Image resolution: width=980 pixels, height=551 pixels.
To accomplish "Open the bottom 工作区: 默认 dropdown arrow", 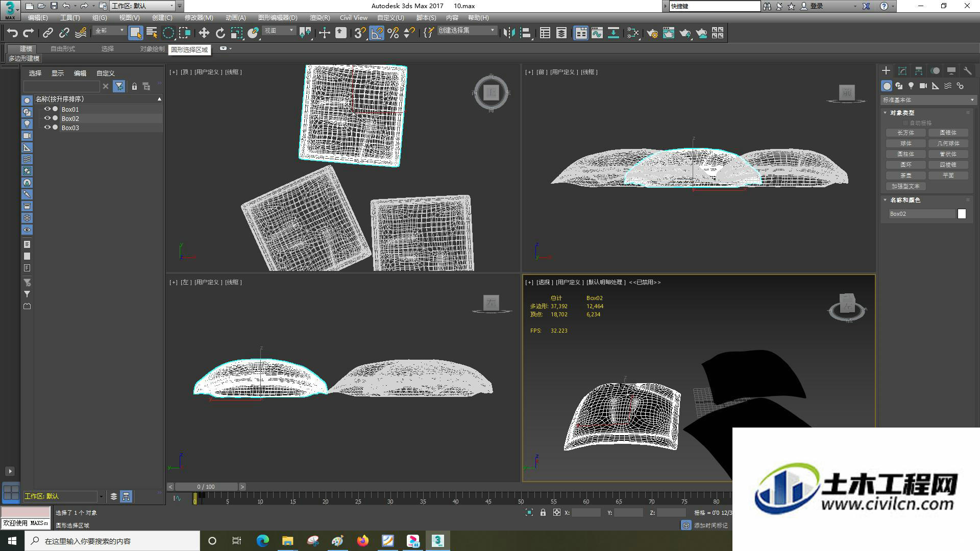I will pos(101,496).
